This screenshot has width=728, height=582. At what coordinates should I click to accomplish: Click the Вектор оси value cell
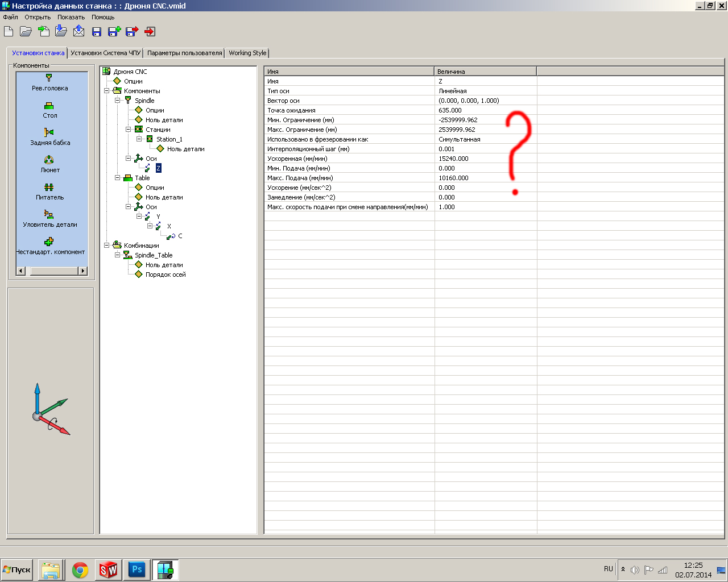486,101
